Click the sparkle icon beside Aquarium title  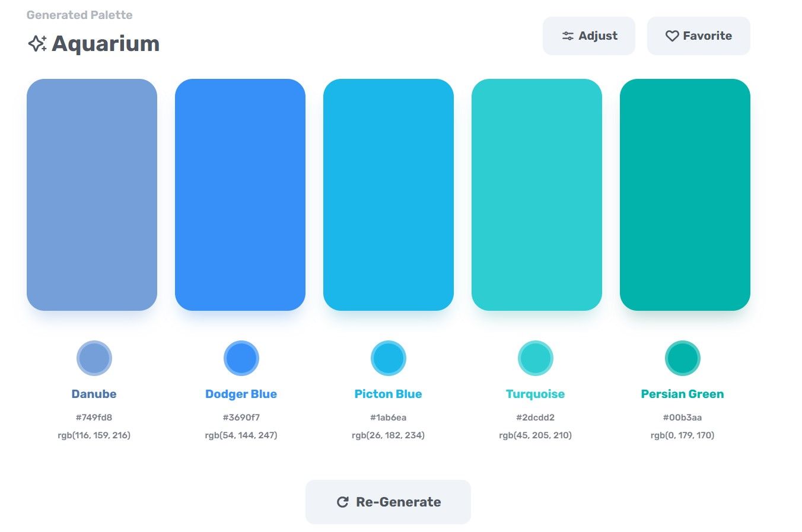[x=37, y=43]
